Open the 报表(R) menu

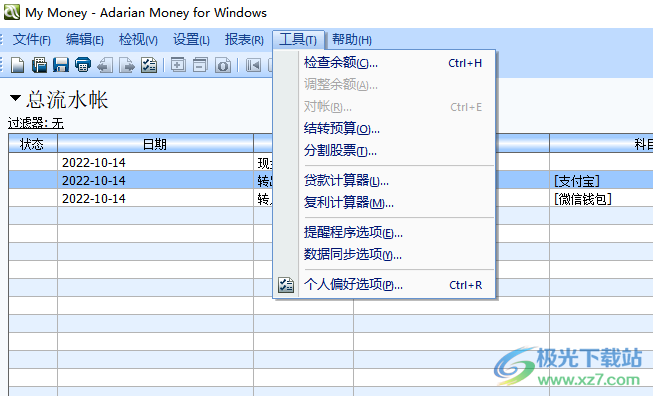(244, 40)
